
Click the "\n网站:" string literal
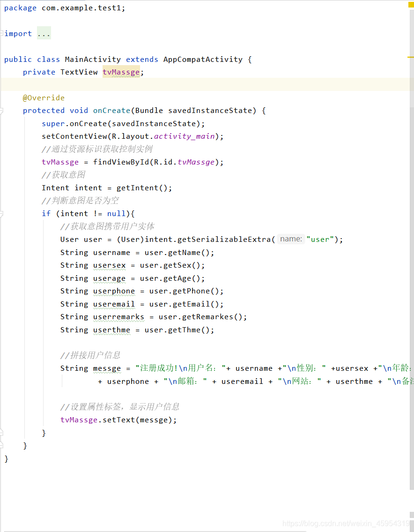[299, 382]
